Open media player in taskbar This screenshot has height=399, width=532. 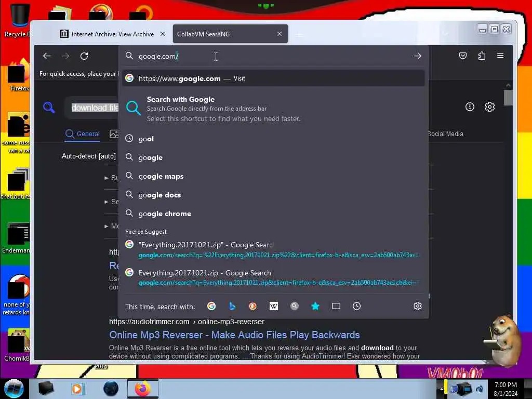pyautogui.click(x=77, y=389)
